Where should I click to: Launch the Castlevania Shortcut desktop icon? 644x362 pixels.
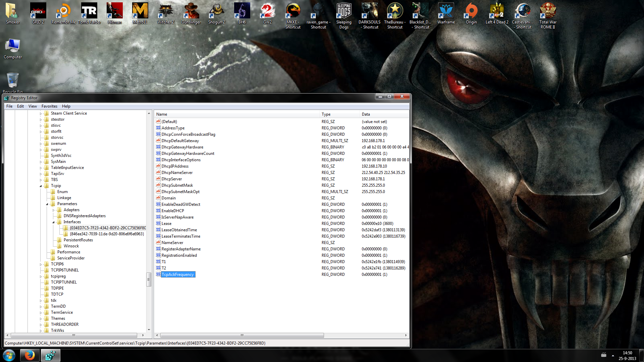click(x=522, y=16)
